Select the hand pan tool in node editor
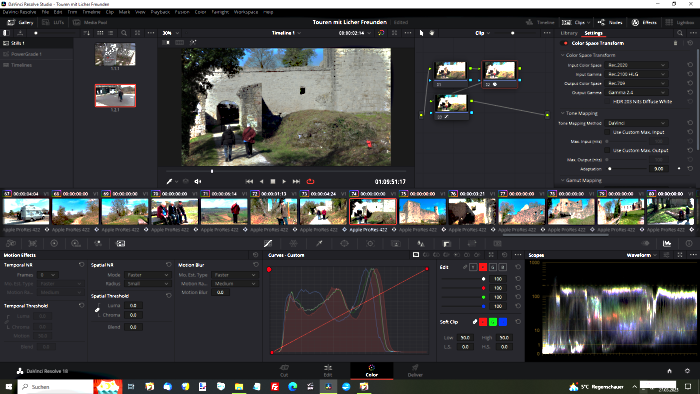 (x=432, y=33)
